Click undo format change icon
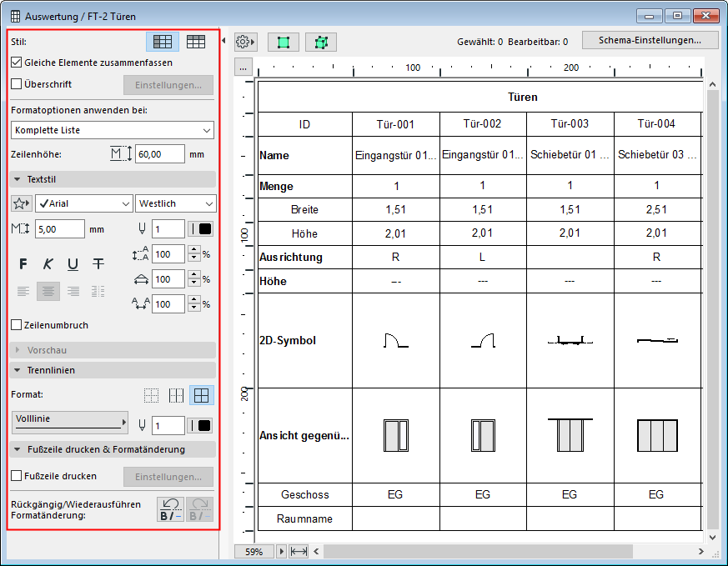The image size is (728, 566). click(171, 509)
